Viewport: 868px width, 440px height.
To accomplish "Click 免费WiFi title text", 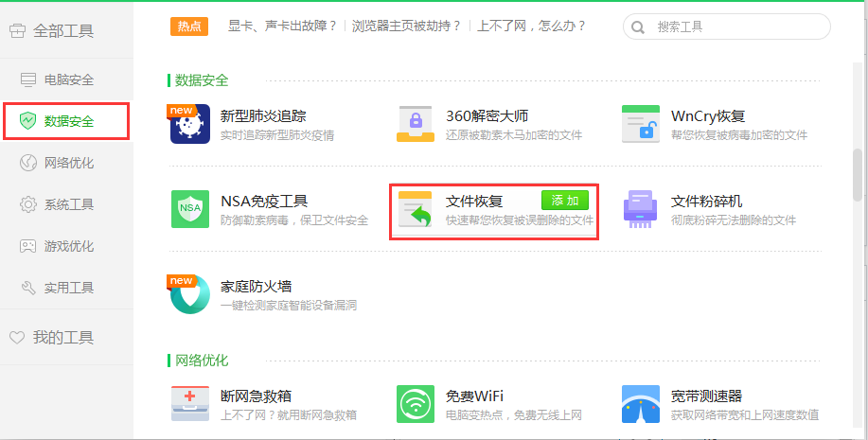I will [x=474, y=396].
